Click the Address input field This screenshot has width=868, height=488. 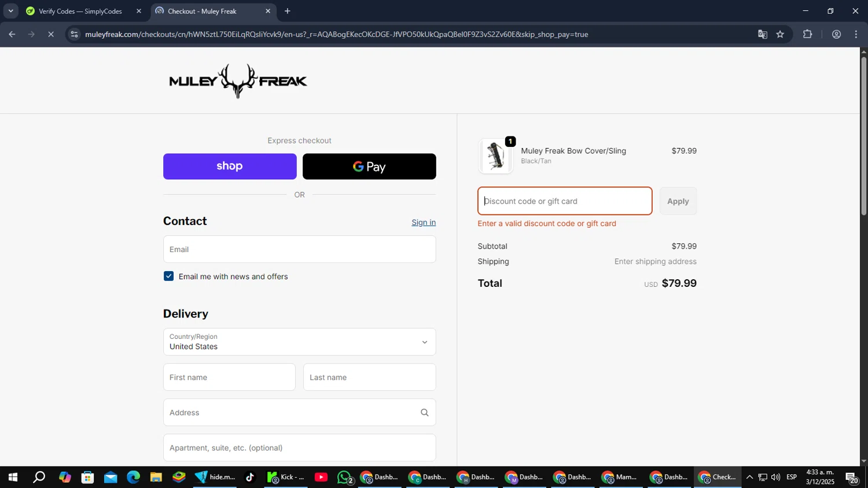299,412
